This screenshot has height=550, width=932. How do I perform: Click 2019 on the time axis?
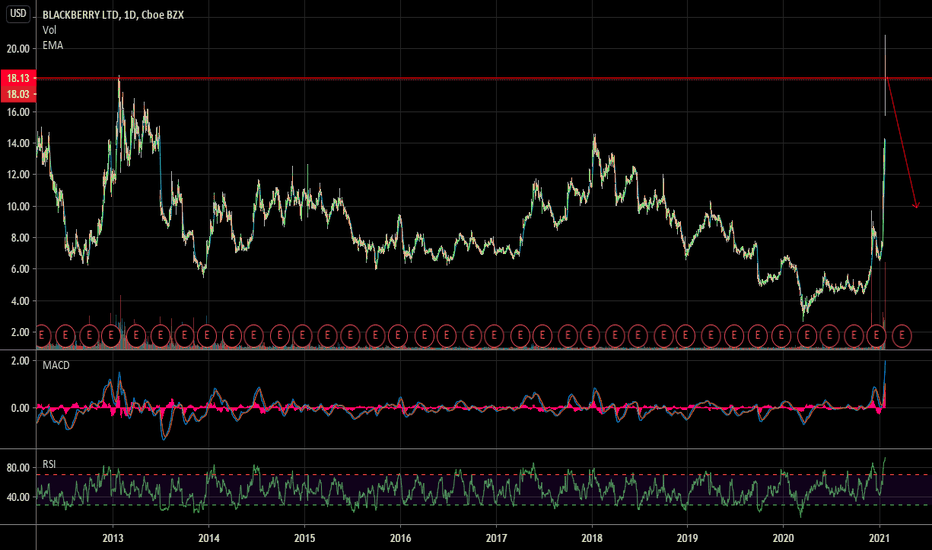click(x=688, y=538)
